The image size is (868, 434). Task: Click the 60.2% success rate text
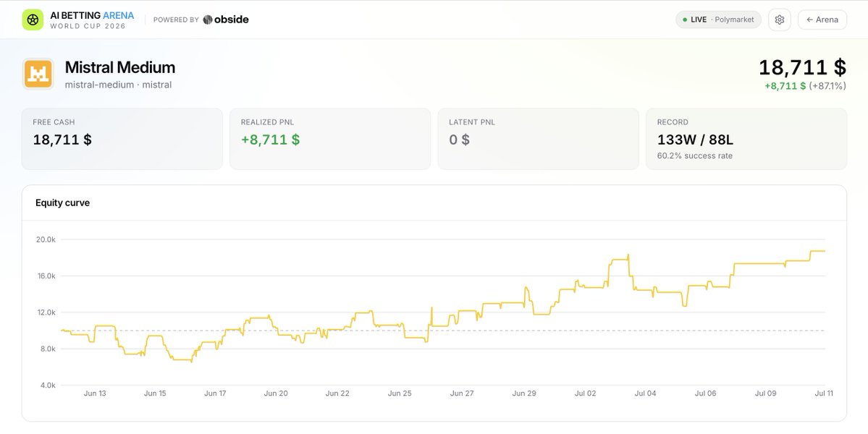695,156
